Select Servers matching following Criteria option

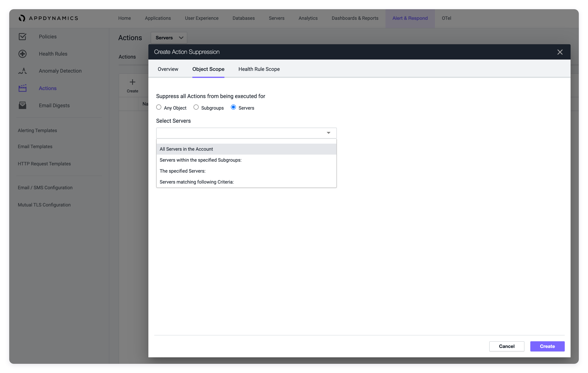click(196, 182)
